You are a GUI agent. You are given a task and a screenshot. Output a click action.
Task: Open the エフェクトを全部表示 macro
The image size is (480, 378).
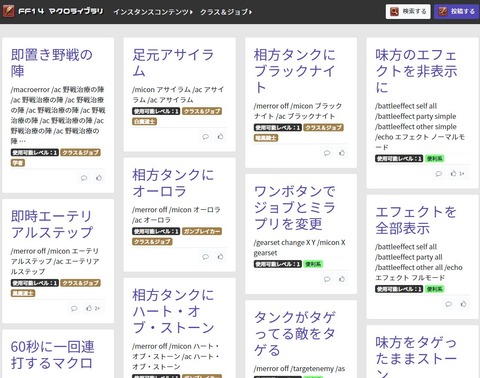416,220
